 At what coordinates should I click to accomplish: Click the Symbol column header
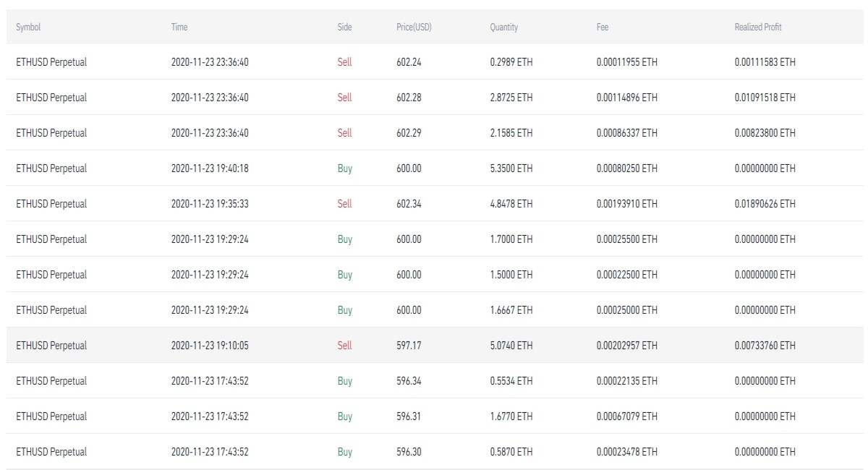click(x=28, y=27)
